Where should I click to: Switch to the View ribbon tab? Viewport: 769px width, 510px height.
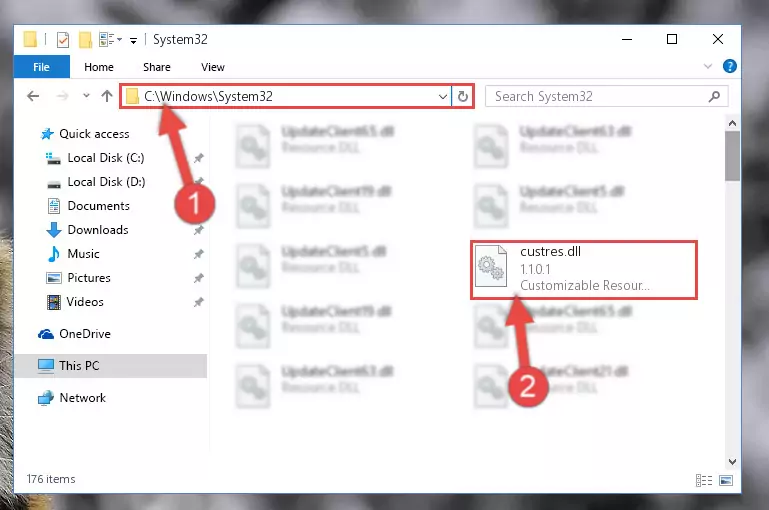pos(213,67)
